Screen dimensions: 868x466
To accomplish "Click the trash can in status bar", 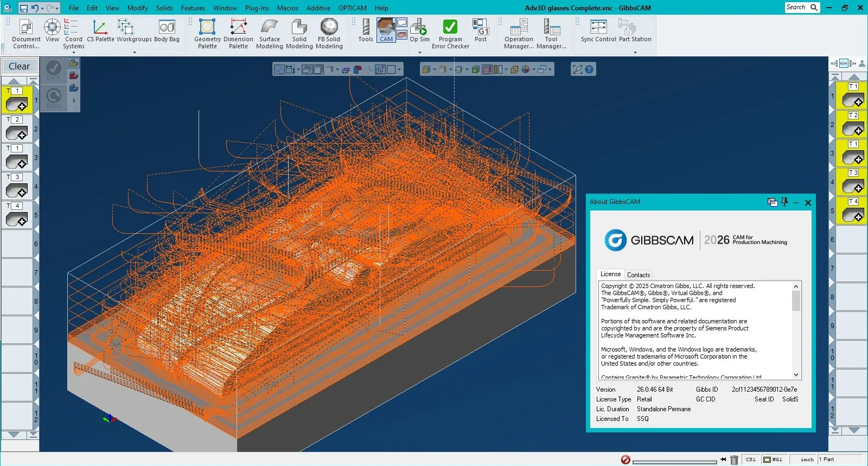I will tap(734, 459).
